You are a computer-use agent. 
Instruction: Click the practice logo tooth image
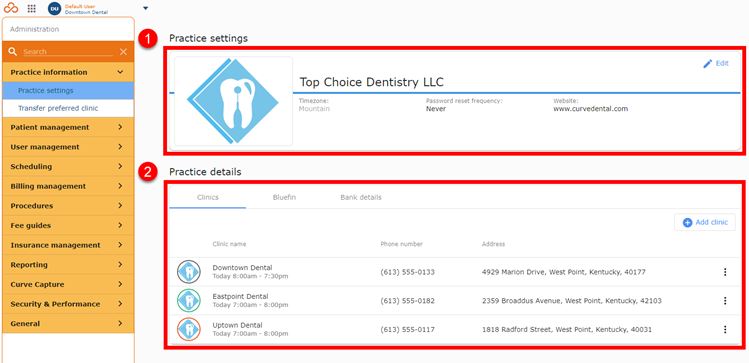(x=233, y=101)
